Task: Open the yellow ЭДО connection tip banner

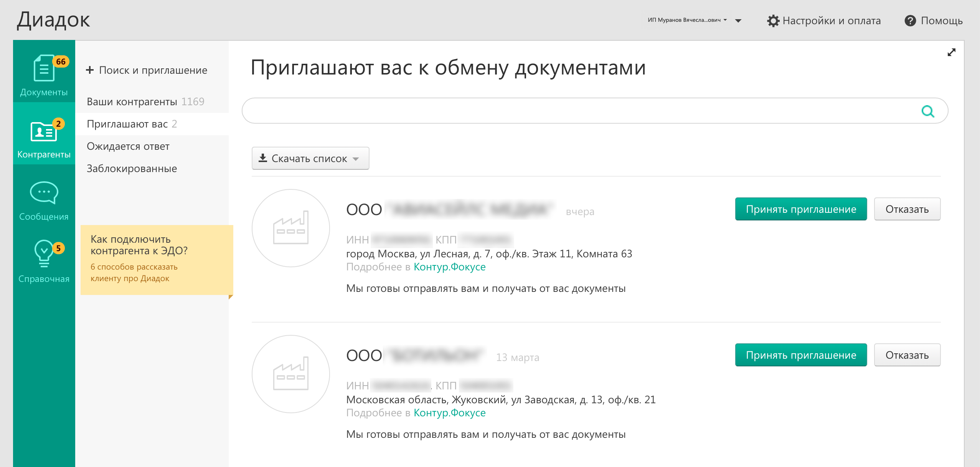Action: pyautogui.click(x=157, y=260)
